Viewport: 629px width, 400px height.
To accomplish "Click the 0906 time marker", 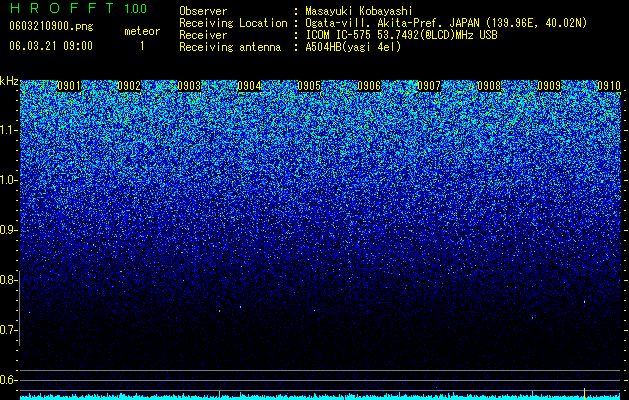I will pyautogui.click(x=369, y=86).
